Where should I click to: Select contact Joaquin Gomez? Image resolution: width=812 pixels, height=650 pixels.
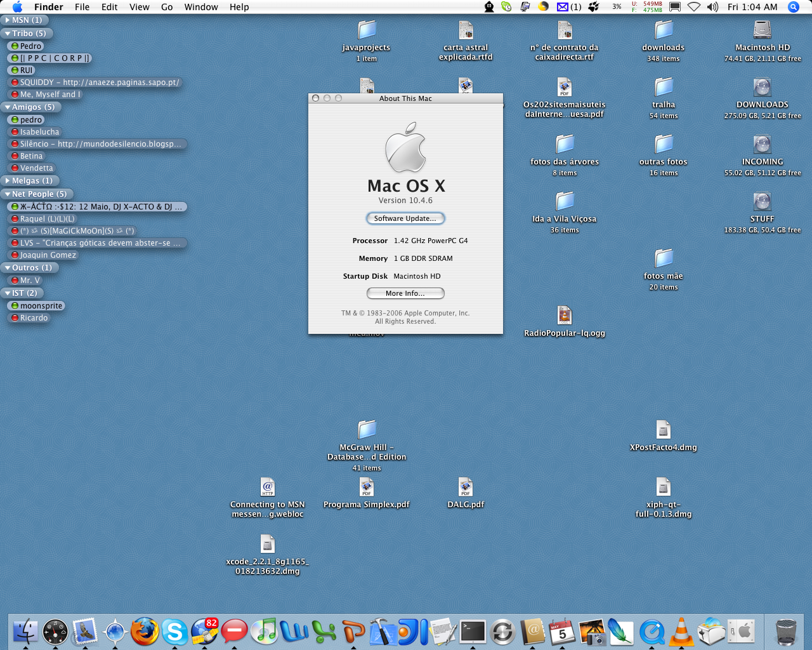[x=43, y=255]
